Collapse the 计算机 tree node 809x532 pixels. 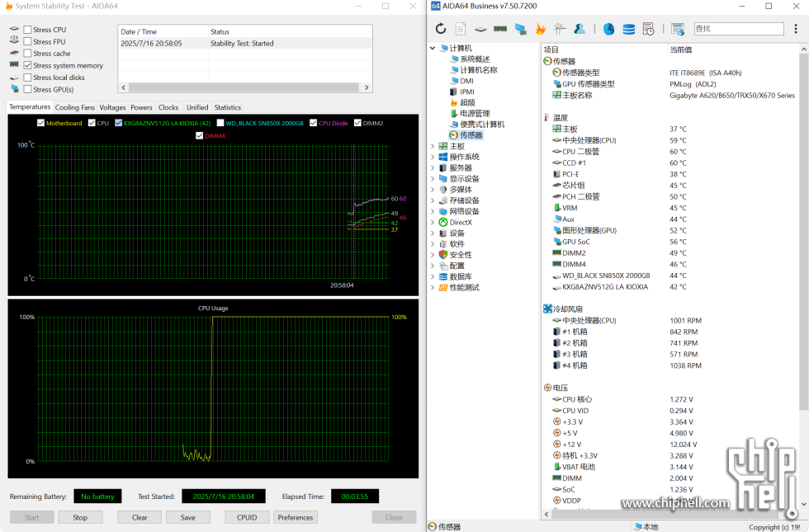pyautogui.click(x=433, y=48)
